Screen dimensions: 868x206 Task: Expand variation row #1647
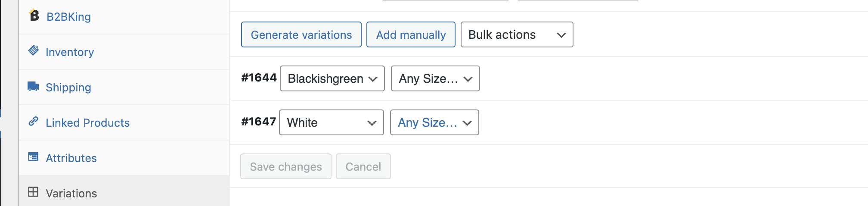tap(672, 122)
